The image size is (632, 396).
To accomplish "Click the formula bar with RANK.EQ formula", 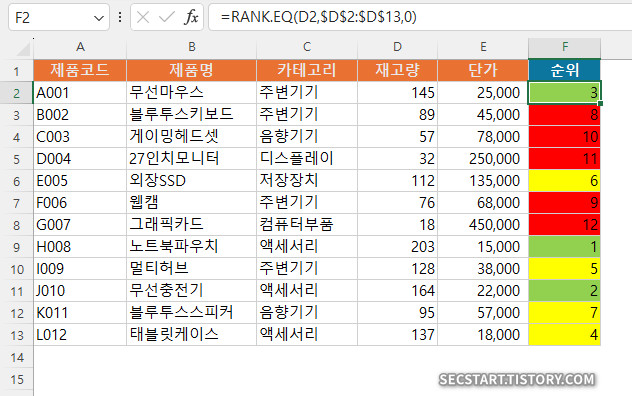I will pos(420,17).
